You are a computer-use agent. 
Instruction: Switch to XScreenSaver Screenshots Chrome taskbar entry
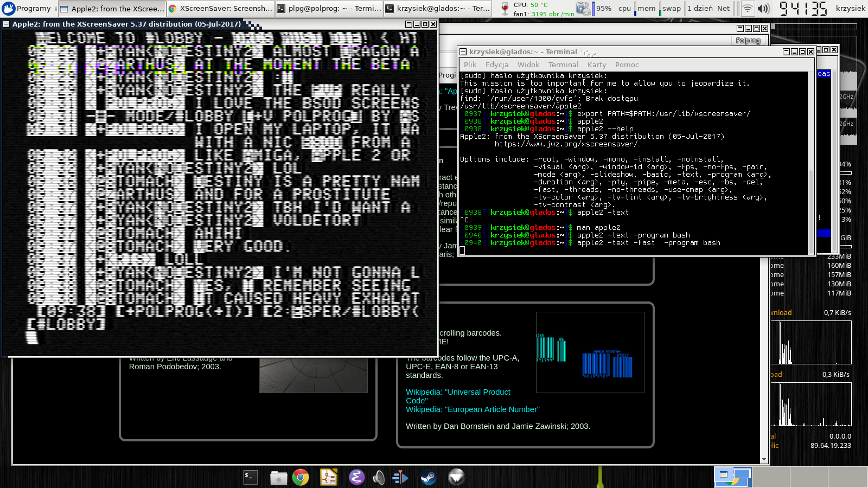[x=220, y=8]
